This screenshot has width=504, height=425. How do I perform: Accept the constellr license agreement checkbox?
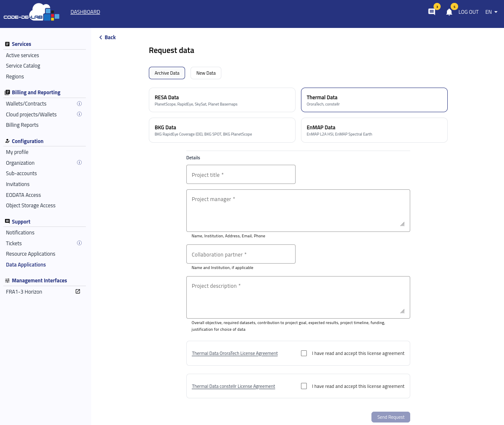pyautogui.click(x=304, y=386)
